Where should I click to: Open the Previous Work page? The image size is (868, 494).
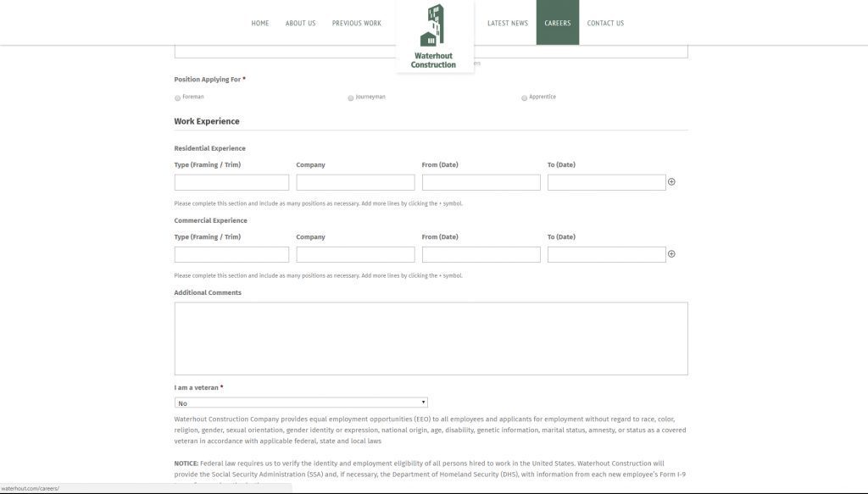pos(357,23)
